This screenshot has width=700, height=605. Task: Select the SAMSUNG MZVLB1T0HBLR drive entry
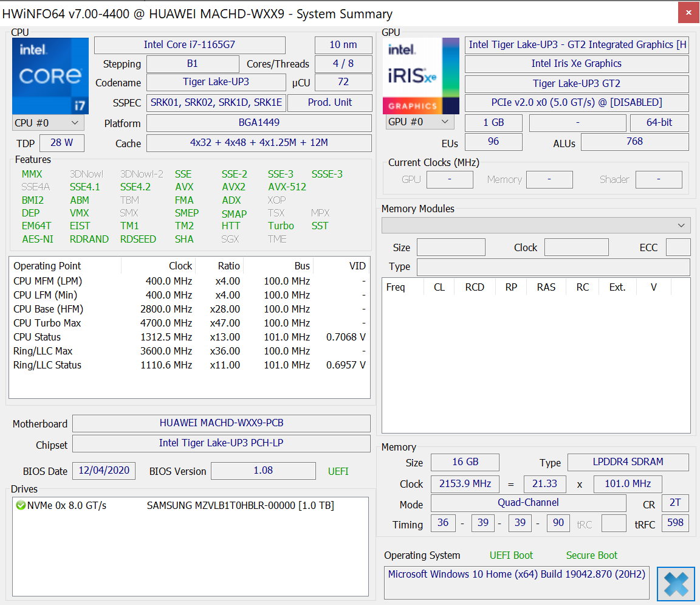240,505
